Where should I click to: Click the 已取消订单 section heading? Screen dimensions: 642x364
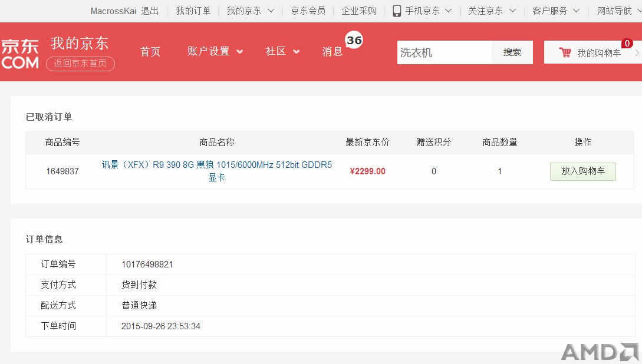coord(49,117)
